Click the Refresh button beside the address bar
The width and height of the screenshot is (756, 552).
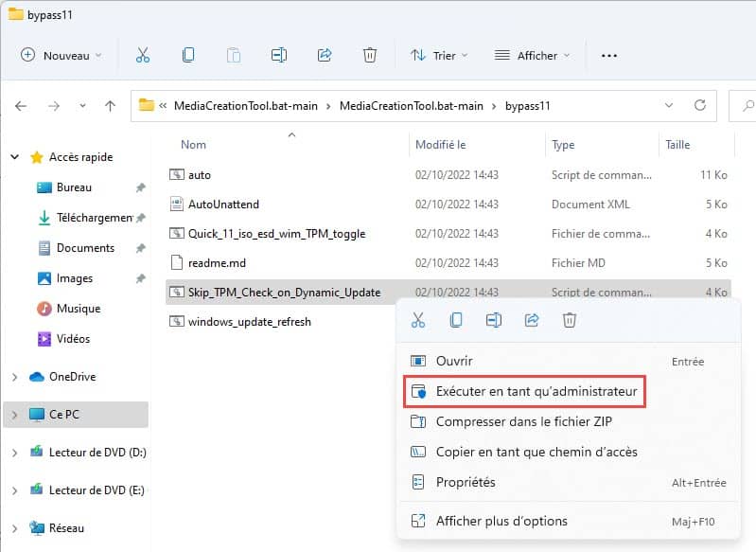[x=700, y=106]
